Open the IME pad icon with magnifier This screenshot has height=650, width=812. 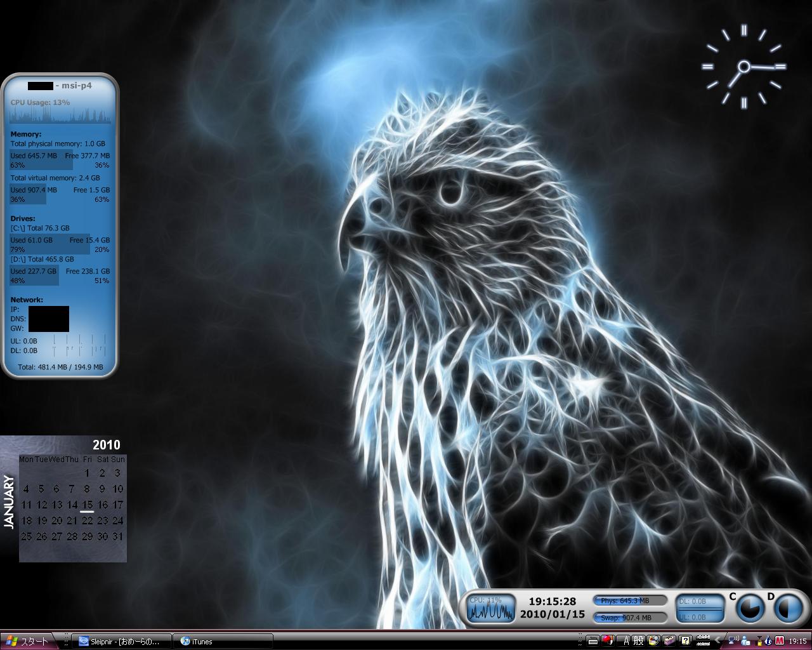(x=653, y=641)
